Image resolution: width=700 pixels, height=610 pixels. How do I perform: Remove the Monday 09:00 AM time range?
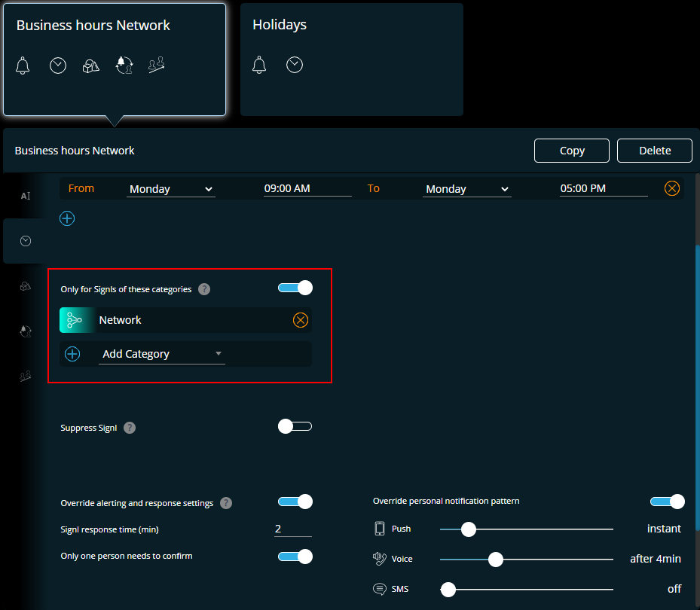point(672,188)
